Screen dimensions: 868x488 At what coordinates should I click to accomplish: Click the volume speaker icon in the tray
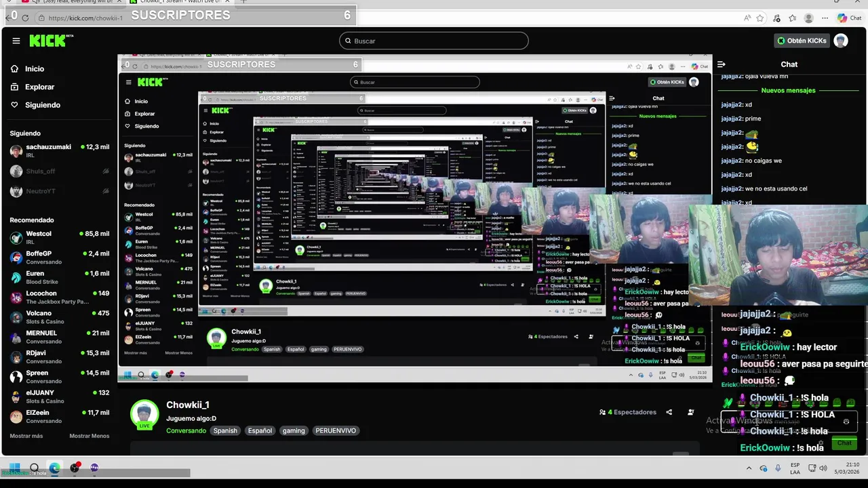(x=823, y=468)
